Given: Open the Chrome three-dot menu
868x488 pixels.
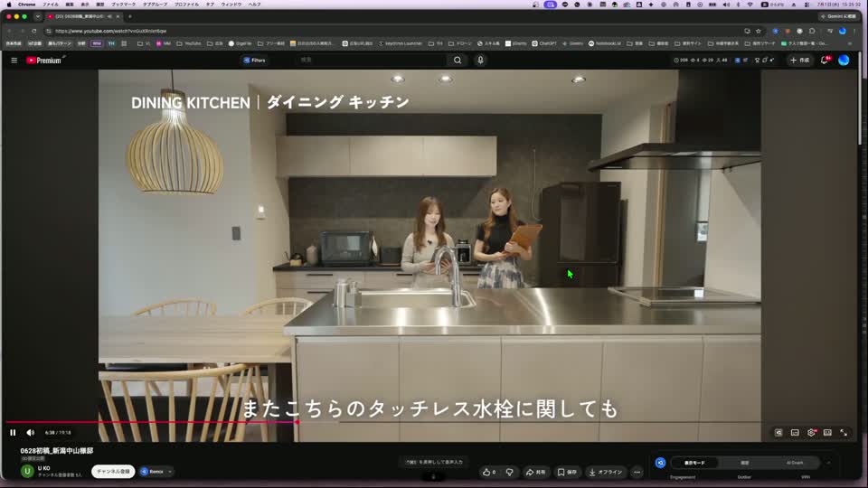Looking at the screenshot, I should pyautogui.click(x=854, y=31).
